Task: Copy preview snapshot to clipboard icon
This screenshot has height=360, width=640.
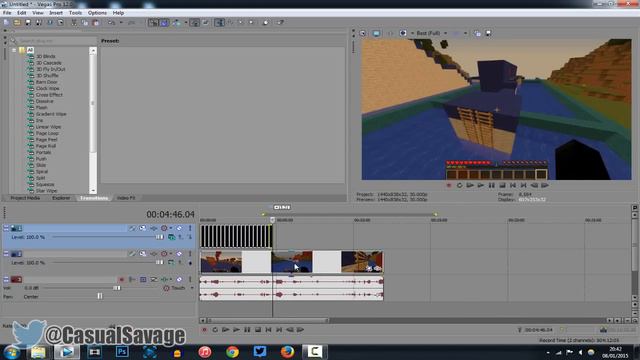Action: 477,33
